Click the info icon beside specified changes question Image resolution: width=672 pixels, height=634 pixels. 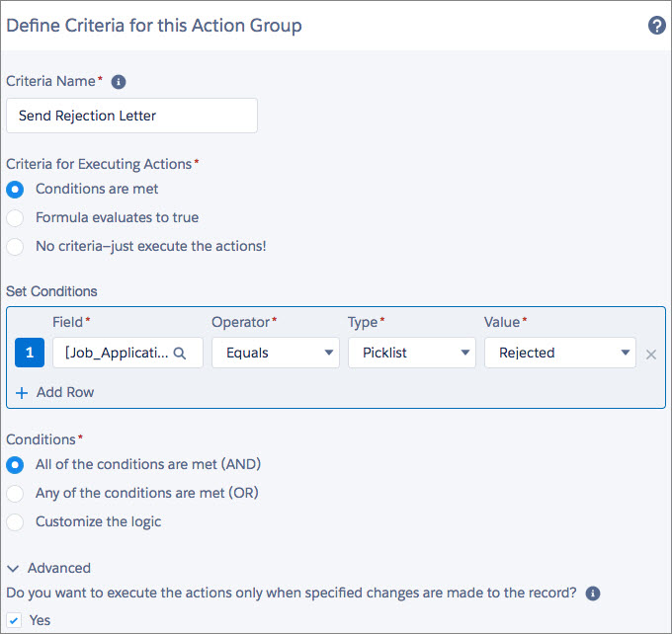pyautogui.click(x=593, y=594)
